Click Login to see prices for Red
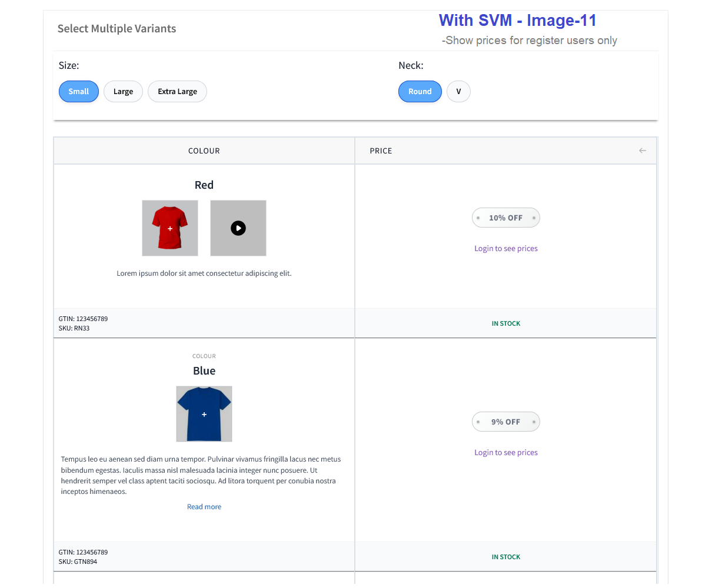 coord(506,249)
